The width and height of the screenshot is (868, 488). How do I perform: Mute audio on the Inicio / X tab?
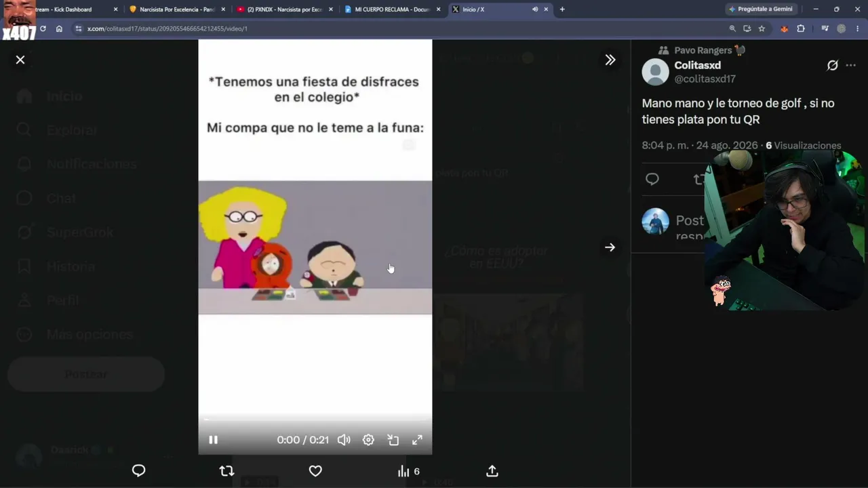534,9
